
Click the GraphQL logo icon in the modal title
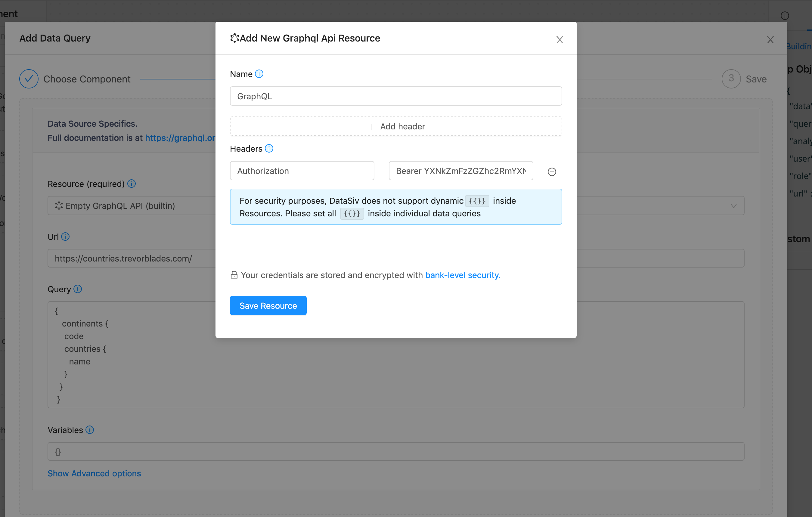[234, 38]
